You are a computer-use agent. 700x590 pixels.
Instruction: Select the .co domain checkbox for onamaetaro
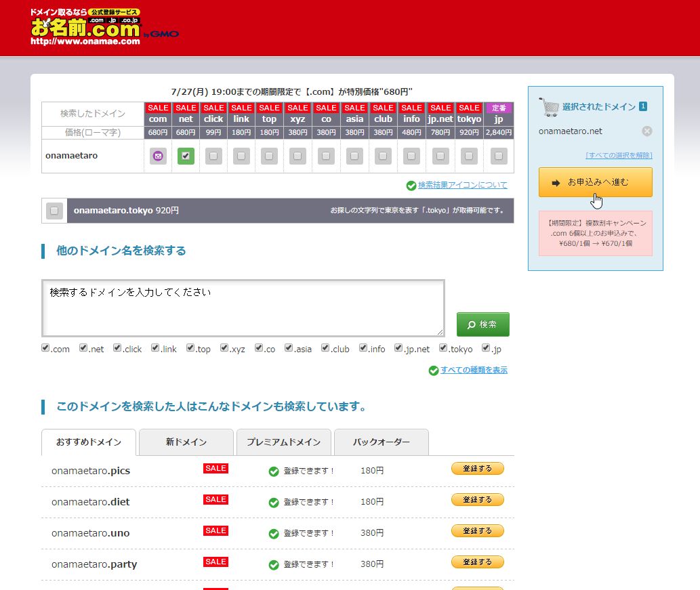326,156
